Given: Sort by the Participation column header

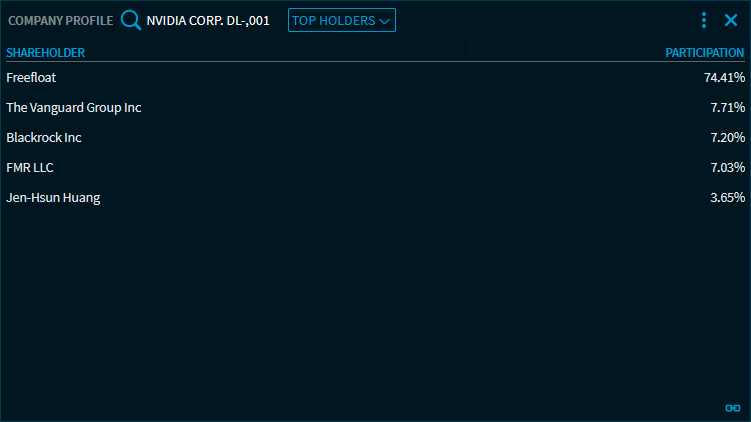Looking at the screenshot, I should [x=705, y=52].
